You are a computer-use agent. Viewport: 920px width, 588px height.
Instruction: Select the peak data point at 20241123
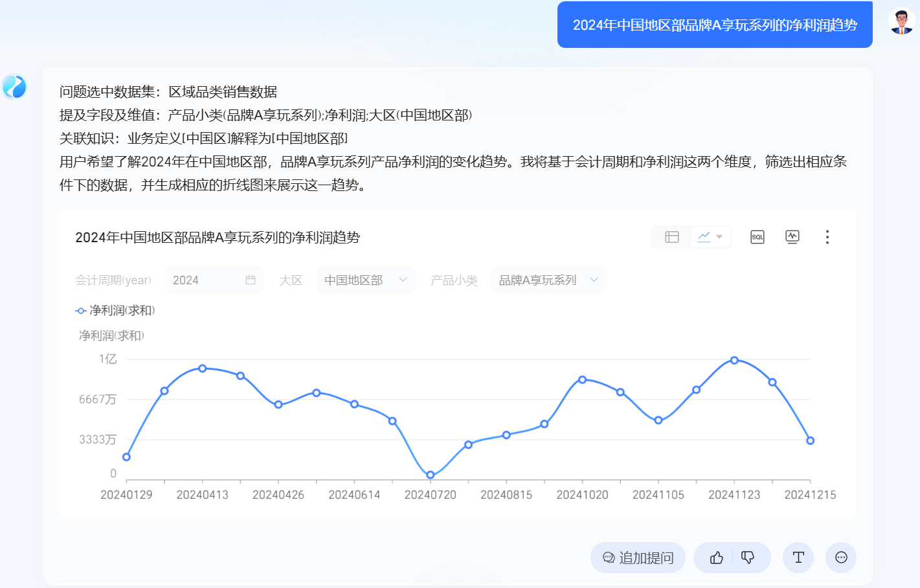734,360
